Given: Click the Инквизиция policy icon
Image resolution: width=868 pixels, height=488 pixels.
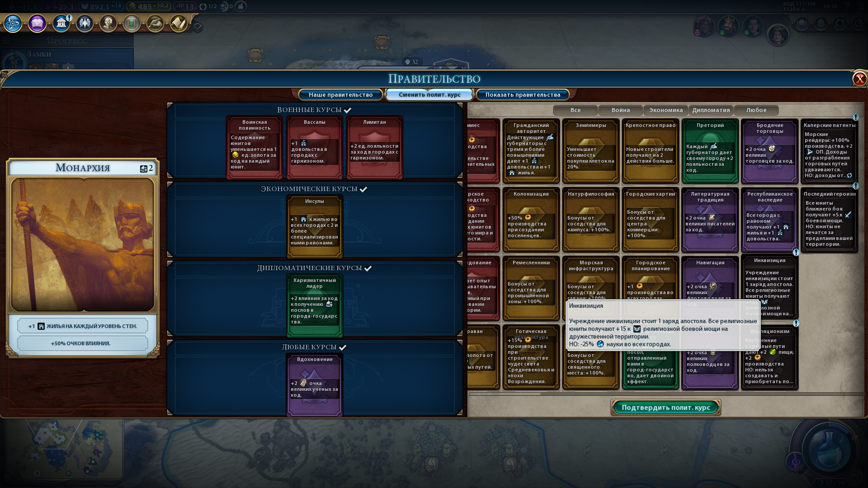Looking at the screenshot, I should click(769, 286).
